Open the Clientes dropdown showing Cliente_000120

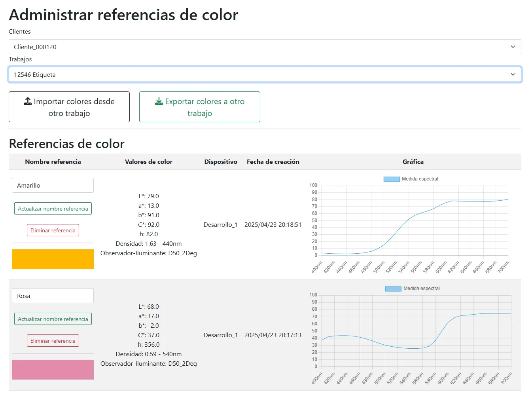pos(265,47)
